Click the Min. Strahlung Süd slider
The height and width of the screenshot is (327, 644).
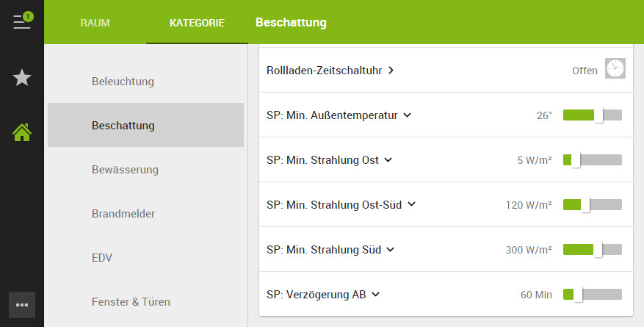[x=592, y=250]
